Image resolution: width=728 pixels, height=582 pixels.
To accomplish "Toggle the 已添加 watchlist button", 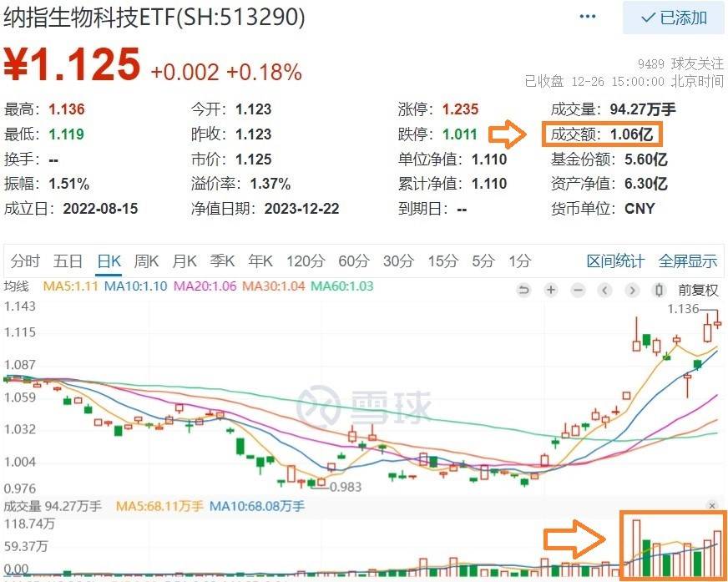I will pyautogui.click(x=674, y=18).
